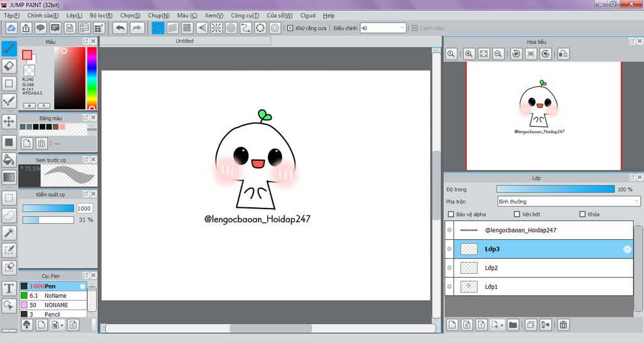This screenshot has width=644, height=343.
Task: Pick the Magic Wand selection tool
Action: click(9, 232)
